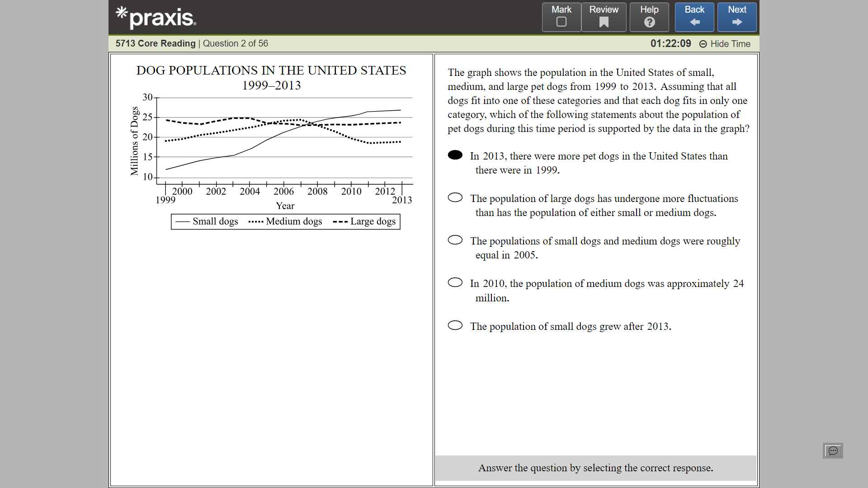Click Medium dogs dotted legend sample
The width and height of the screenshot is (868, 488).
click(256, 222)
